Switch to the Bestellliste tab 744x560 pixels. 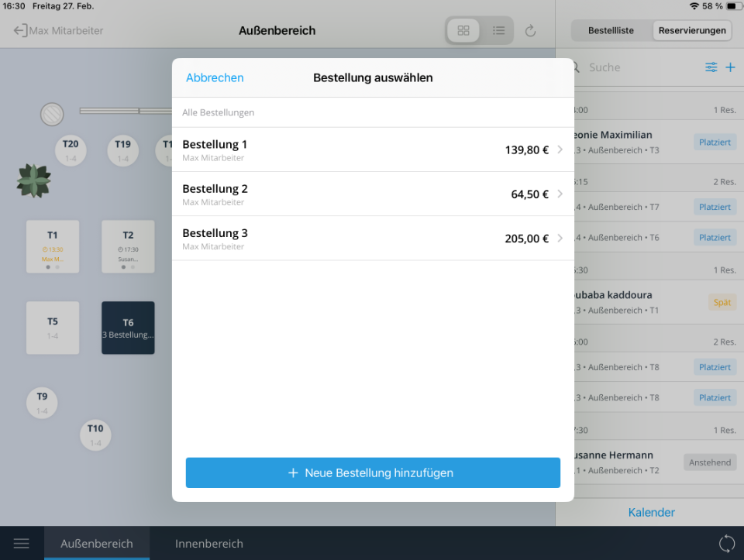coord(611,31)
